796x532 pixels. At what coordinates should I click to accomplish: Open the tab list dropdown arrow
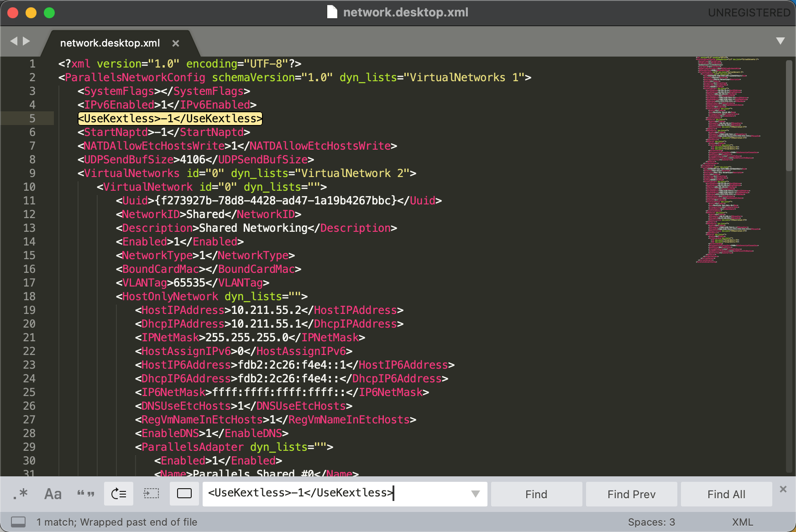tap(780, 41)
